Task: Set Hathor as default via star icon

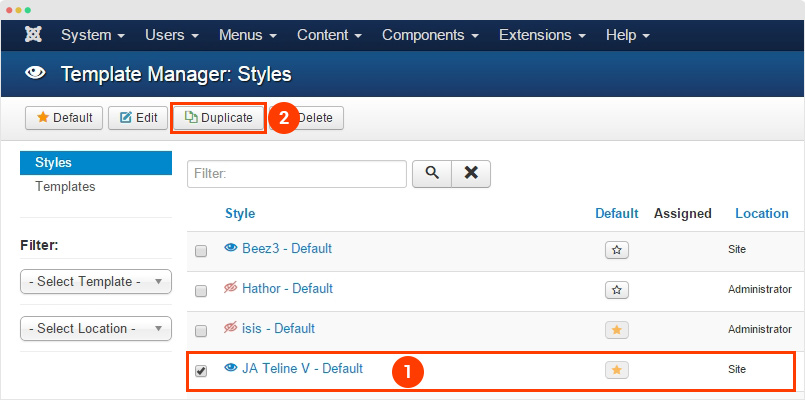Action: coord(617,290)
